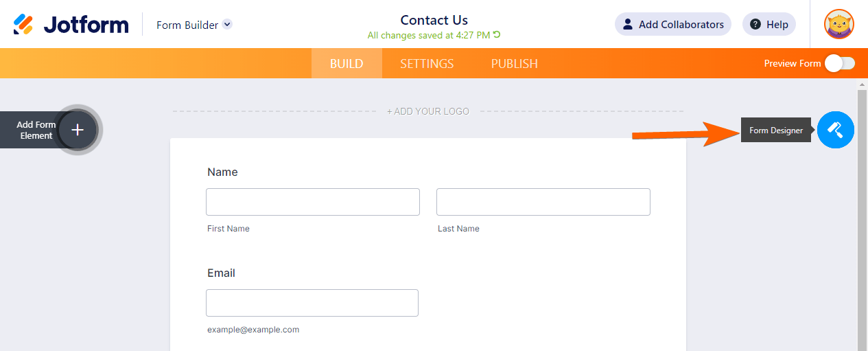The image size is (868, 351).
Task: Click Add Your Logo link
Action: (x=428, y=111)
